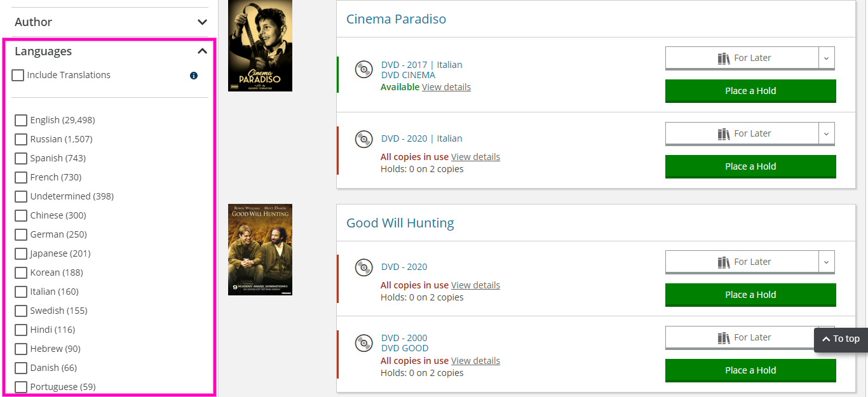Open the For Later dropdown arrow for Good Will Hunting 2020

click(x=826, y=262)
